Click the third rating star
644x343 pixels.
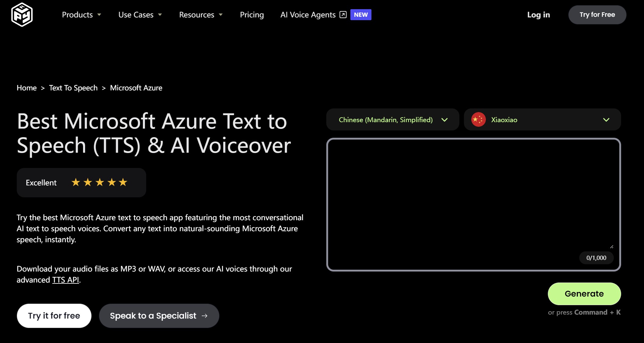point(100,182)
